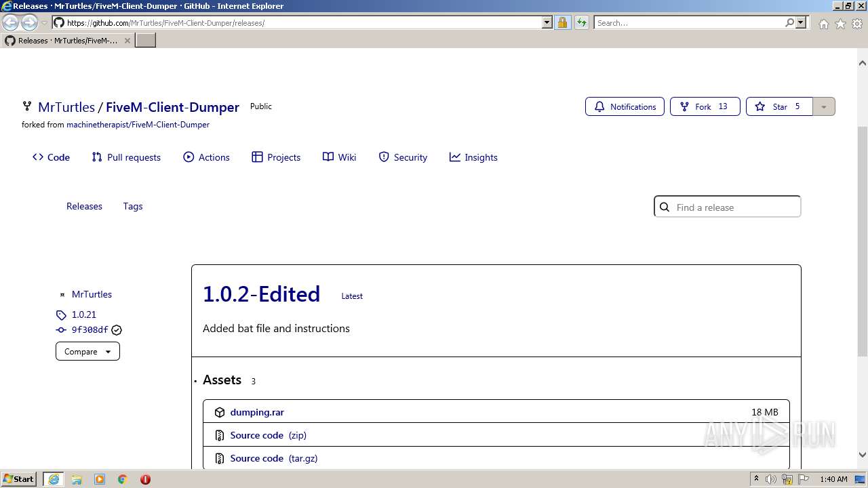Open the 1.0.2-Edited release title
The width and height of the screenshot is (868, 488).
(x=261, y=294)
